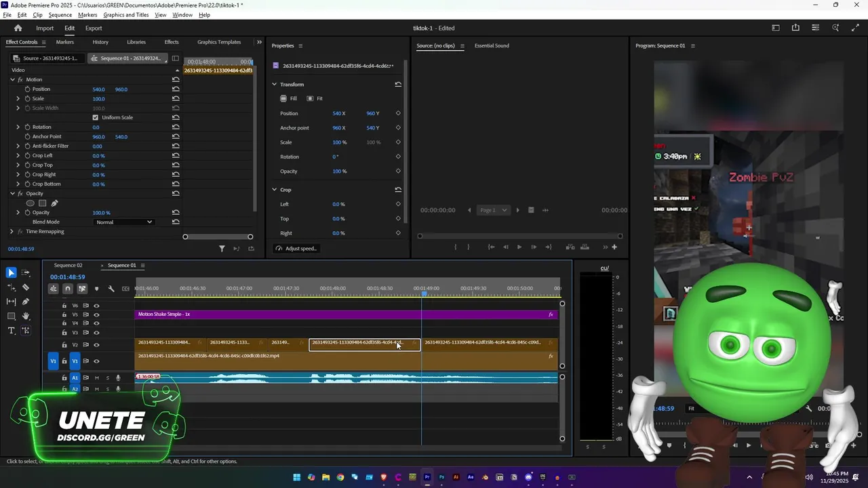Hide track V2 with eye icon

tap(96, 345)
